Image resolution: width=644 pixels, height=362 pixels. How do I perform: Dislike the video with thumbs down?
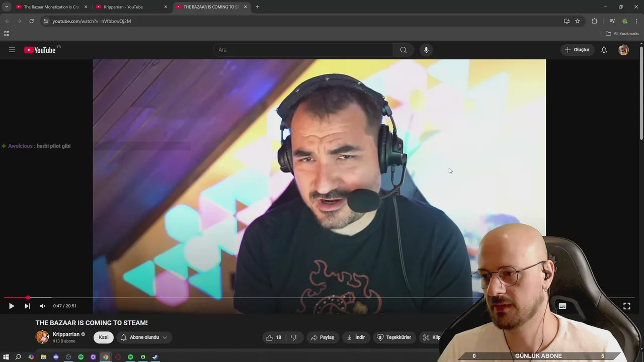tap(294, 337)
